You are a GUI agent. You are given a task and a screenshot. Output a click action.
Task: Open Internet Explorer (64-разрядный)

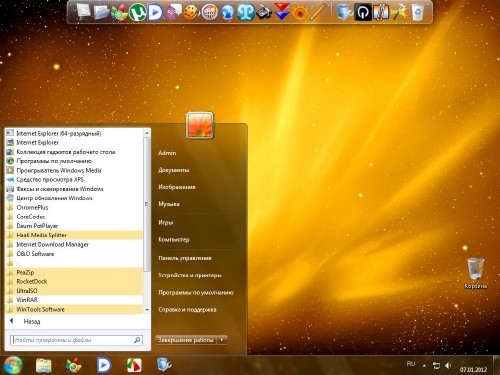[x=74, y=133]
